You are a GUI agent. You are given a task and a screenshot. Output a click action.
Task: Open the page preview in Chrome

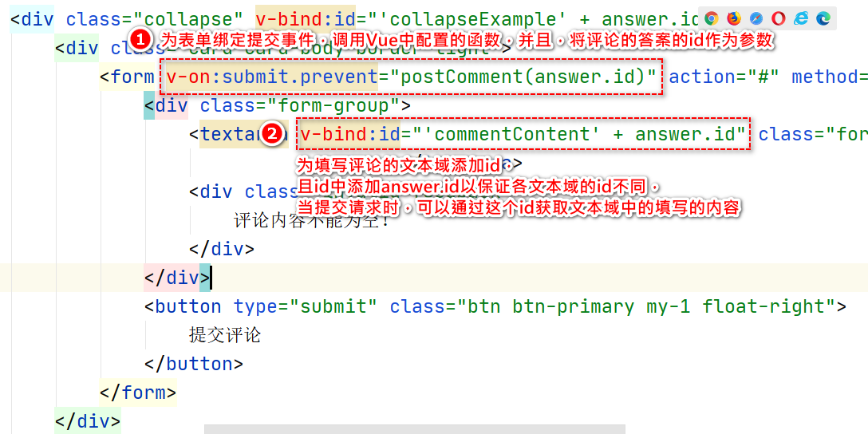point(712,19)
